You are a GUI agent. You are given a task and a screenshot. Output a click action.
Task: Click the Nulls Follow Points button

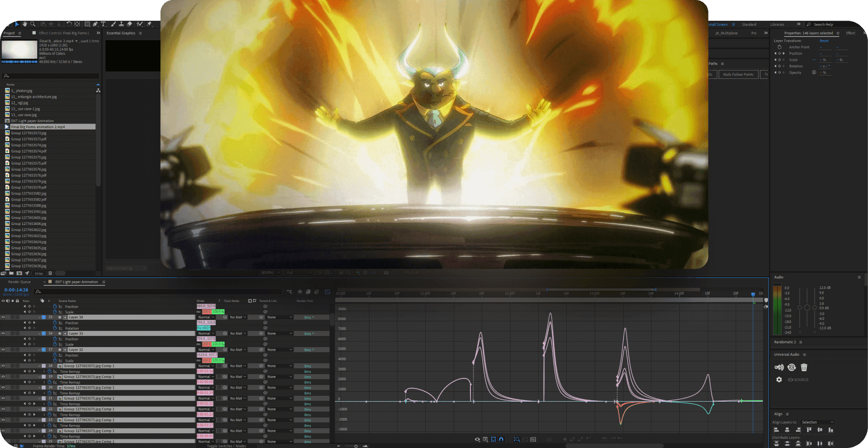click(738, 74)
